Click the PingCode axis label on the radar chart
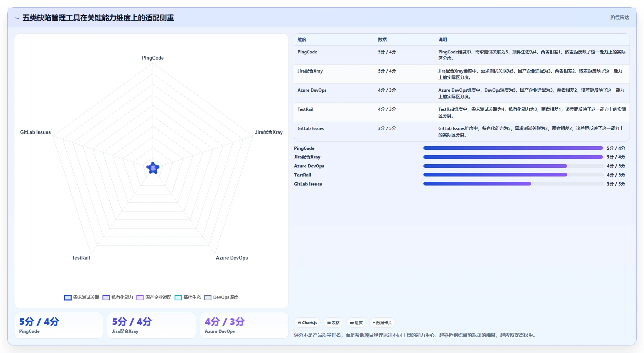This screenshot has width=644, height=353. tap(153, 58)
